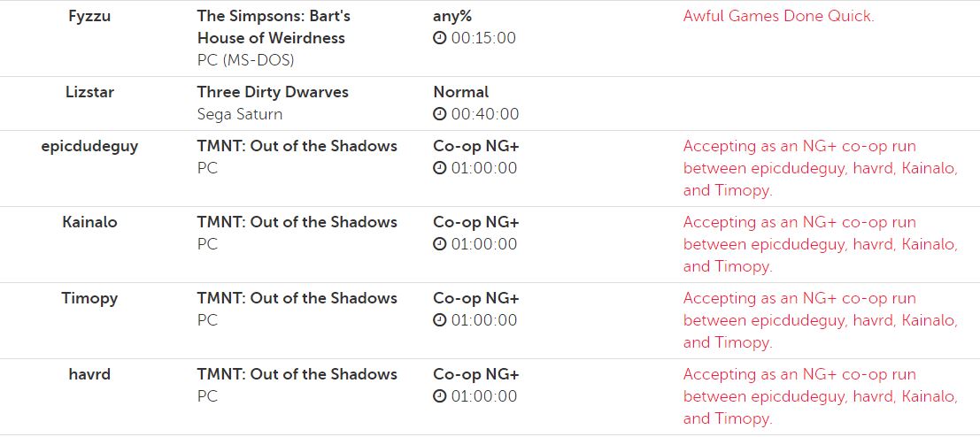Open Timopy's runner entry
The width and height of the screenshot is (980, 437).
(x=89, y=298)
